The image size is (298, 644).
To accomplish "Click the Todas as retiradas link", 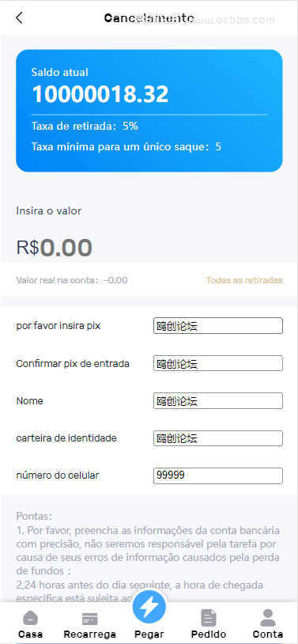I will tap(244, 280).
